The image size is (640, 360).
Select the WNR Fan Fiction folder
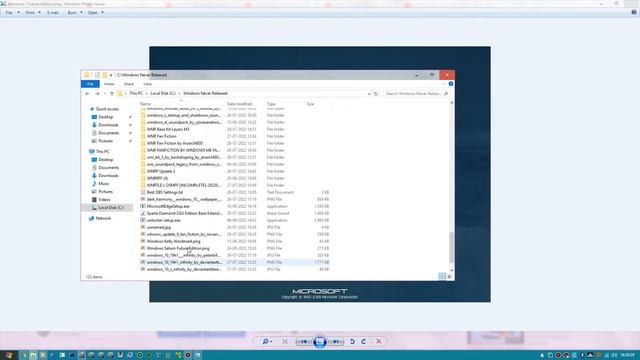pos(162,136)
